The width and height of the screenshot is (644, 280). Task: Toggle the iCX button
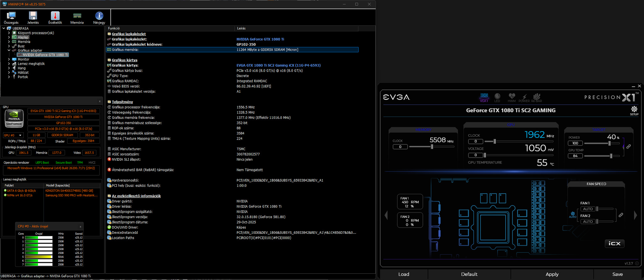pos(614,244)
